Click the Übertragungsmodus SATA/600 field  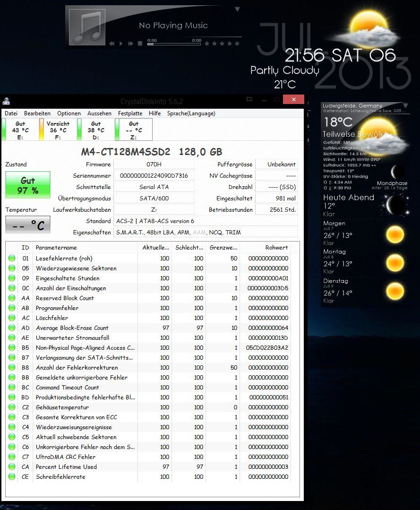(x=154, y=199)
